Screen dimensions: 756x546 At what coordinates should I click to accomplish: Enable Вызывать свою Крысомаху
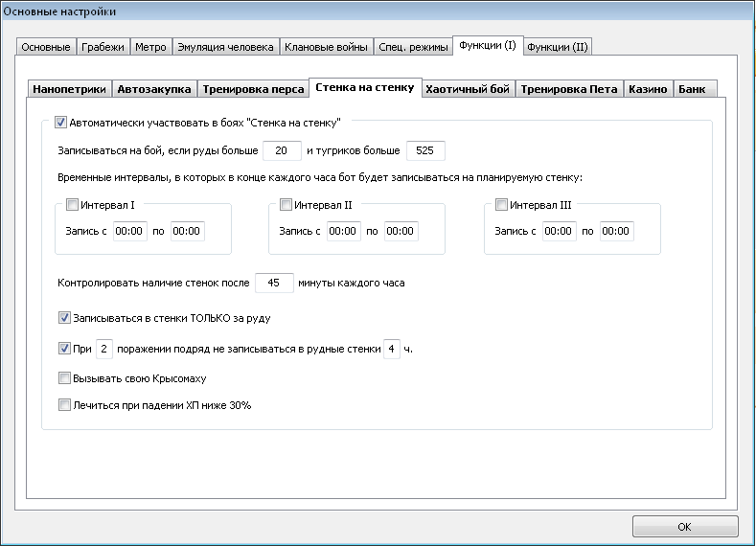(64, 377)
